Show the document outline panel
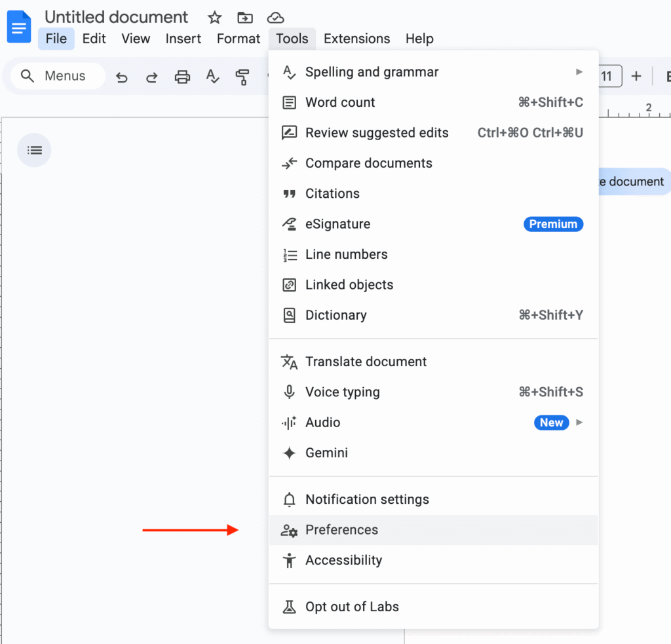The width and height of the screenshot is (671, 644). click(x=34, y=150)
